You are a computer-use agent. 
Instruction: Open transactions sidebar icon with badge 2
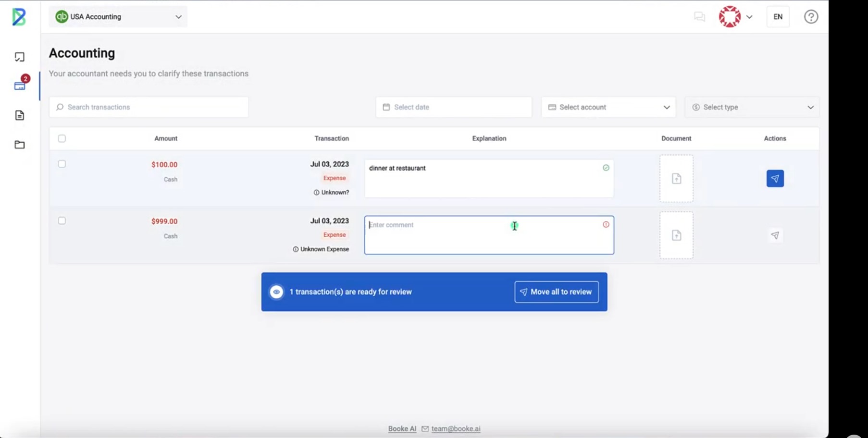20,85
